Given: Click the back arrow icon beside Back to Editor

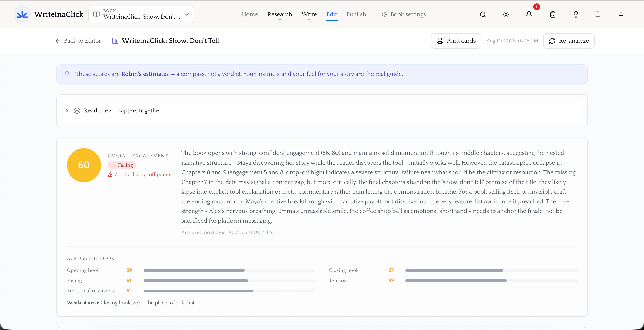Looking at the screenshot, I should click(58, 41).
